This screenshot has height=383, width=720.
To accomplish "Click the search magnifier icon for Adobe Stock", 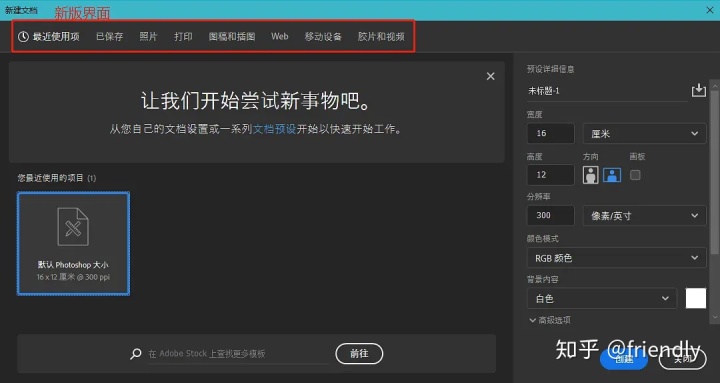I will (135, 354).
